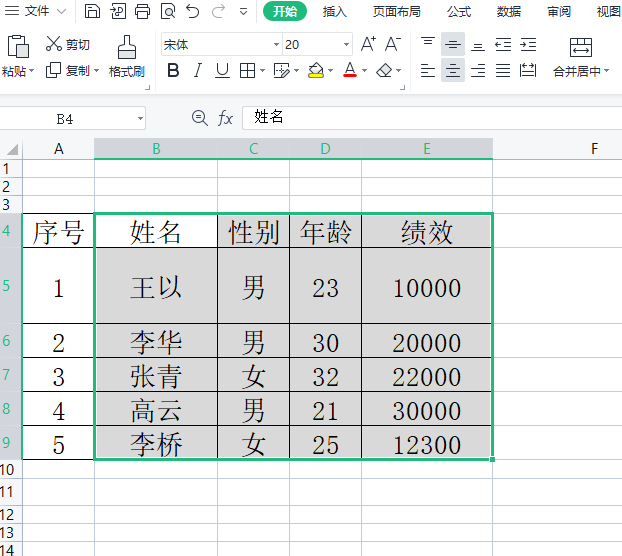Toggle Italic formatting
Viewport: 622px width, 556px height.
198,71
